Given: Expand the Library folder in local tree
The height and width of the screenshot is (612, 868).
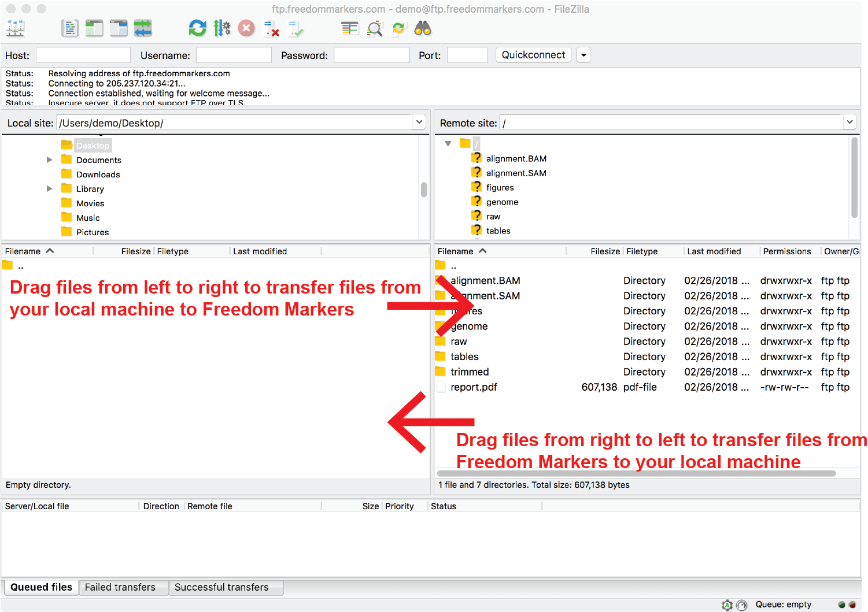Looking at the screenshot, I should [50, 189].
